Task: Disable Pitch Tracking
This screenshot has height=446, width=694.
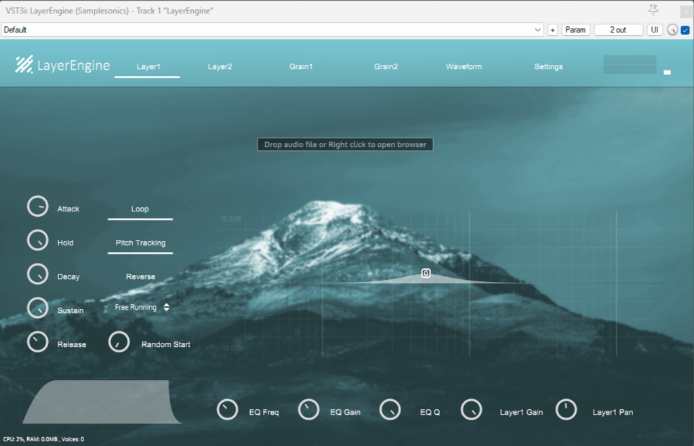Action: click(140, 243)
